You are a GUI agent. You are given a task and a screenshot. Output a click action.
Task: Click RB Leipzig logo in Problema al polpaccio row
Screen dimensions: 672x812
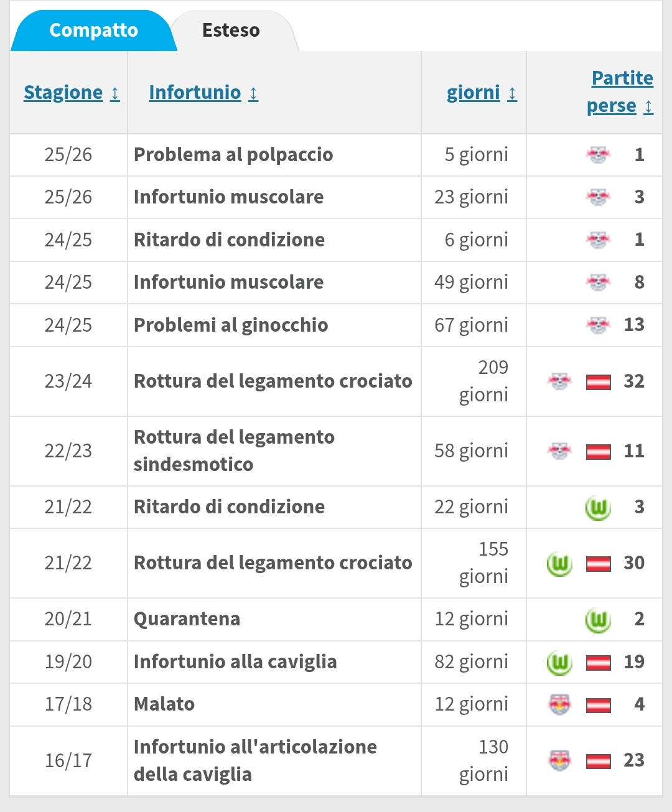(598, 155)
